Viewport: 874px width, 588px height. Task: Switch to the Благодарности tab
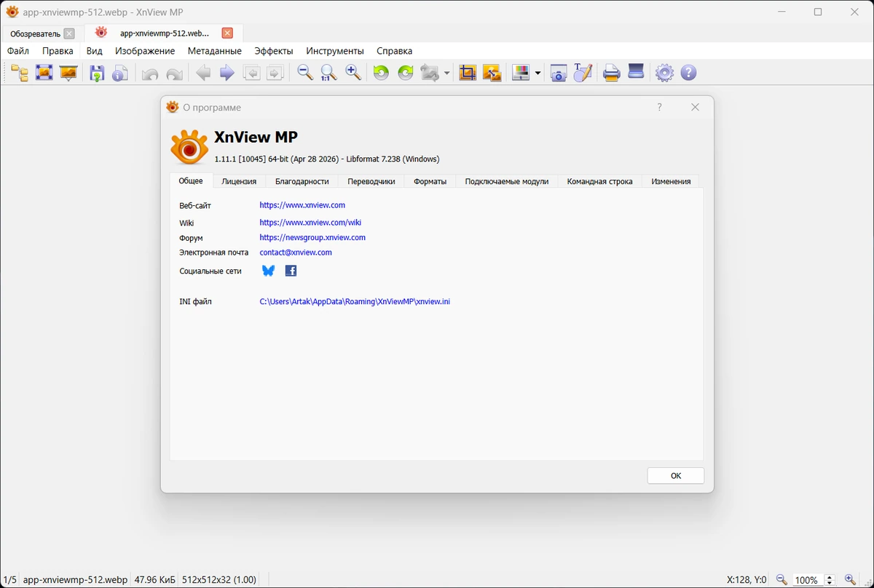302,181
